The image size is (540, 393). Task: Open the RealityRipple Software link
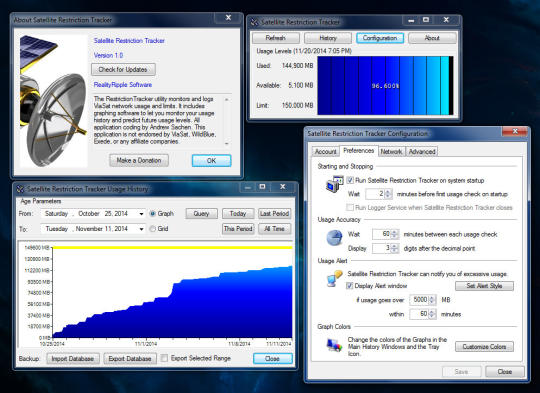tap(123, 85)
